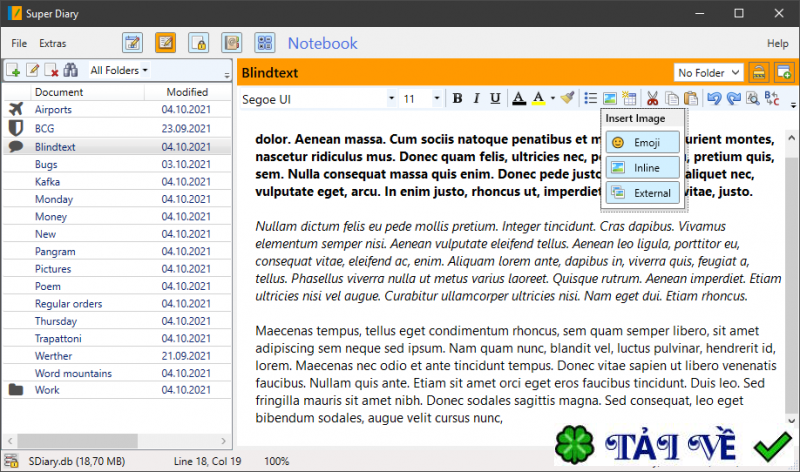Image resolution: width=800 pixels, height=472 pixels.
Task: Open the Diary section icon in top toolbar
Action: point(133,43)
